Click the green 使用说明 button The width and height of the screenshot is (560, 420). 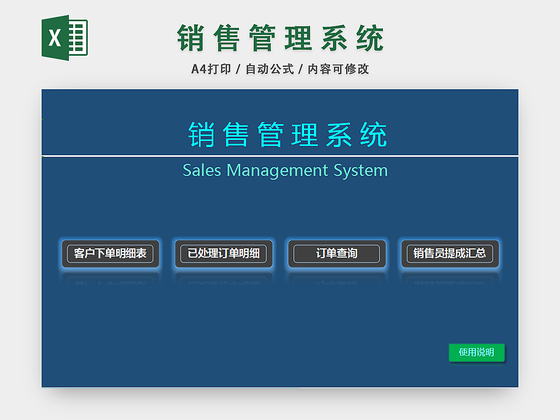476,352
